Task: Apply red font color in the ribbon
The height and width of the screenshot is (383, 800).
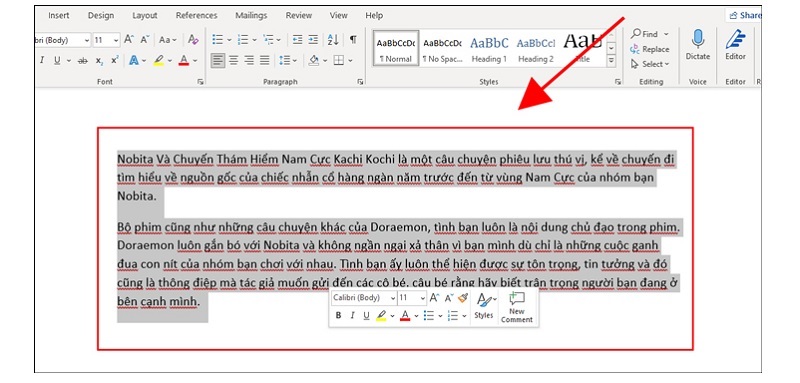Action: click(x=184, y=61)
